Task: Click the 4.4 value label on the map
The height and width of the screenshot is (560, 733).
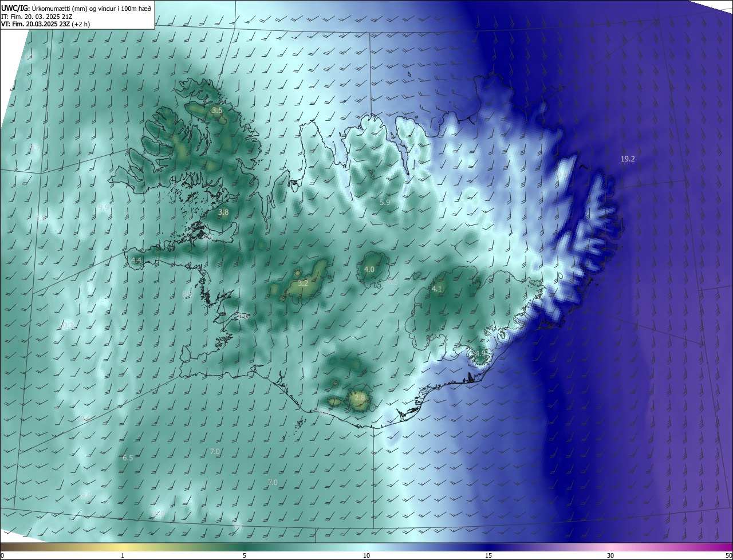Action: (x=136, y=260)
